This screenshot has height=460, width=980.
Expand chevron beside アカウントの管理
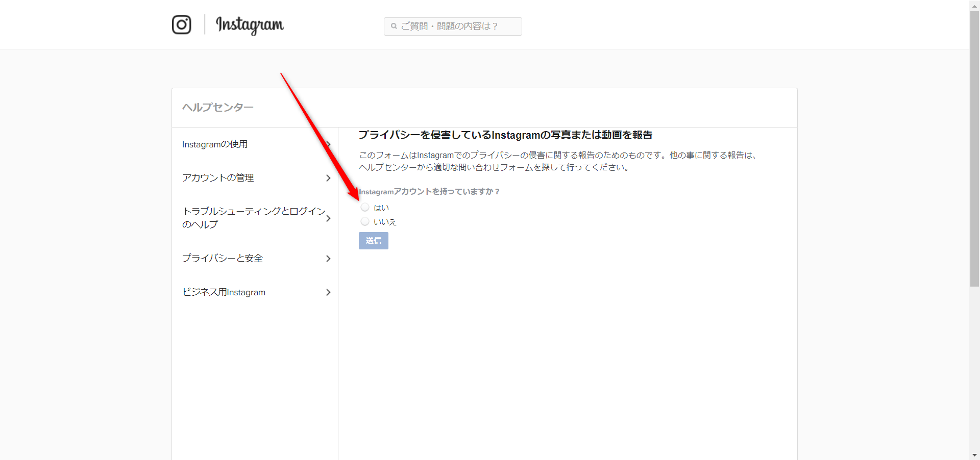(x=328, y=178)
